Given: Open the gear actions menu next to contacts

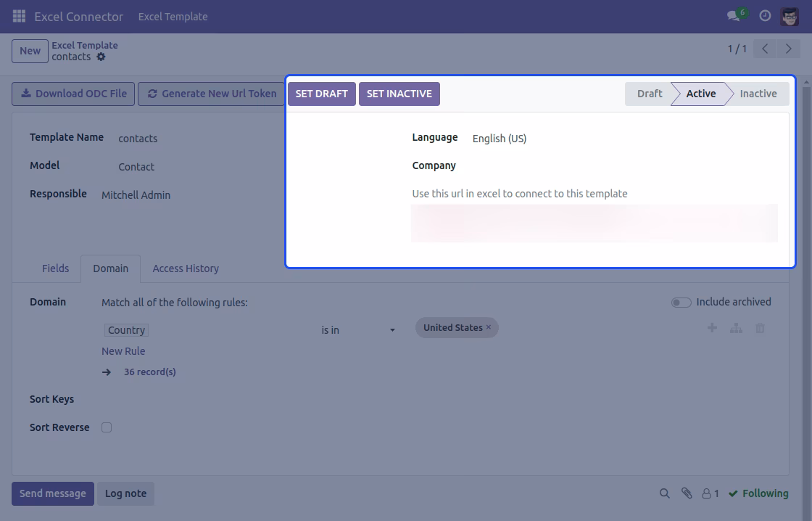Looking at the screenshot, I should tap(101, 57).
